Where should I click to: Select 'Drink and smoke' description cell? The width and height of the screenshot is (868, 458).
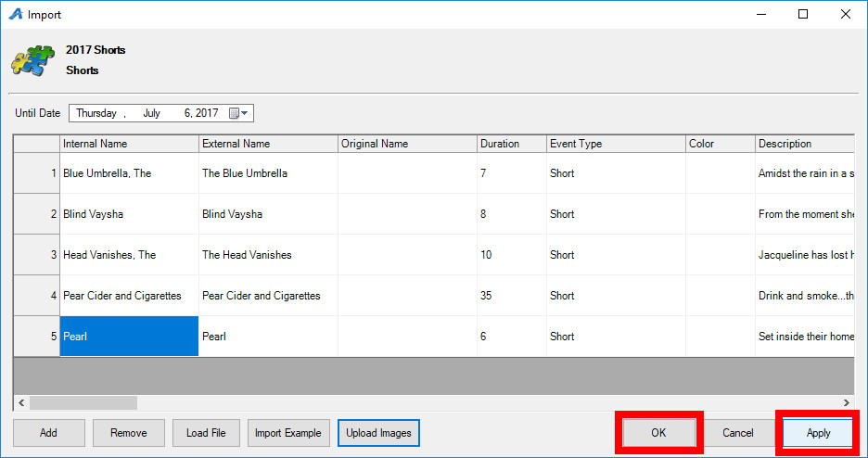[x=805, y=296]
